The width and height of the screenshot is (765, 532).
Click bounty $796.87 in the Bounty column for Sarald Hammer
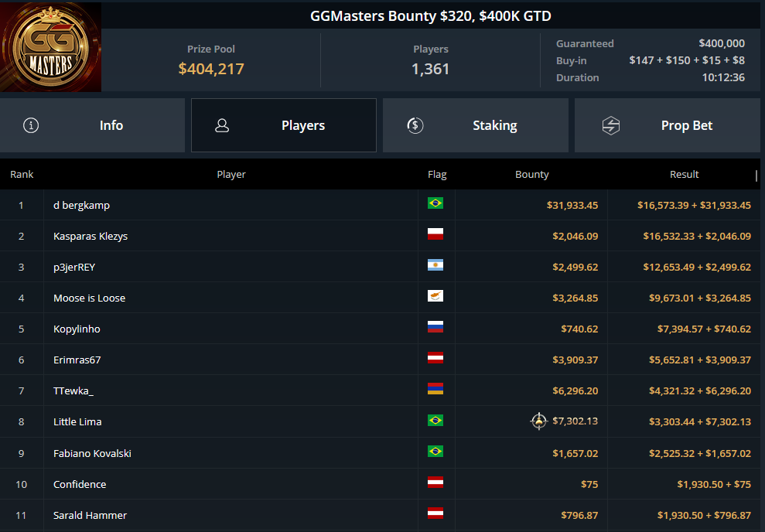[579, 515]
